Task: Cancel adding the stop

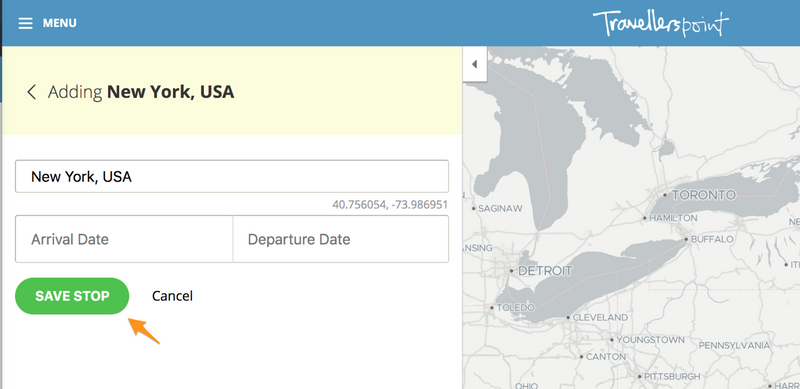Action: pyautogui.click(x=172, y=296)
